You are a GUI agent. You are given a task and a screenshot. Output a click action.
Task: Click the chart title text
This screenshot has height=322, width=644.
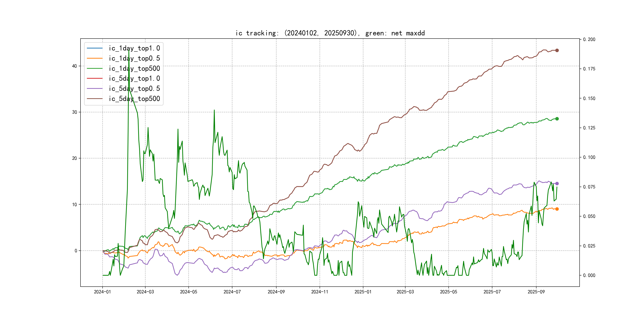(x=330, y=33)
